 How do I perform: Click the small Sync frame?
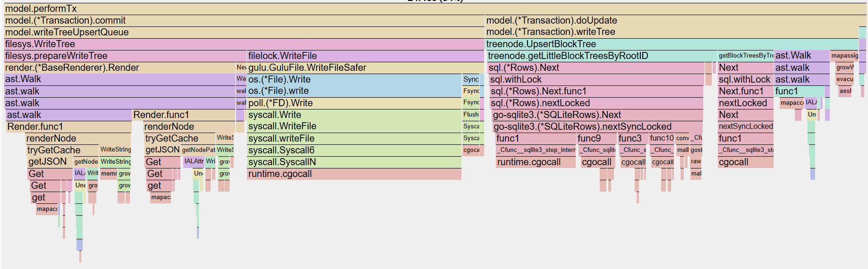(471, 80)
